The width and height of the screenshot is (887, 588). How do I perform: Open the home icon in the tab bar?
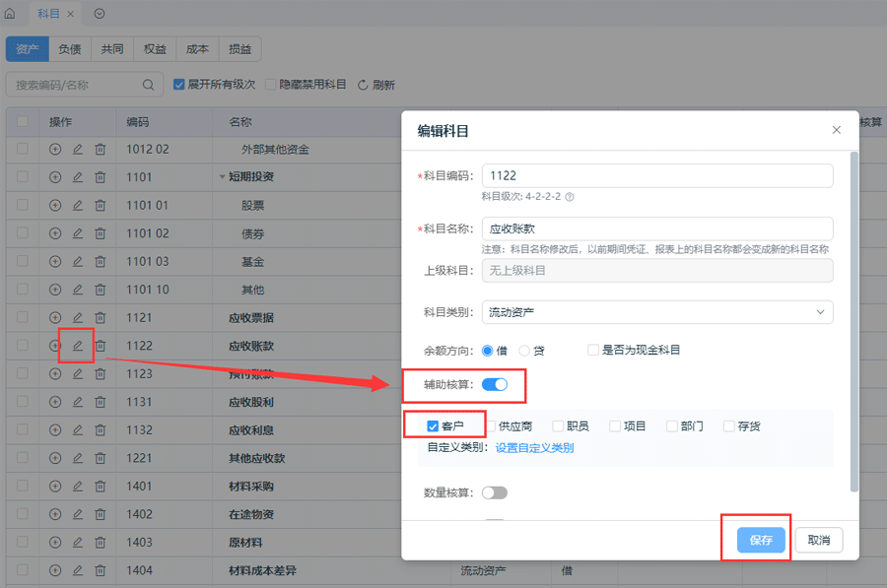(10, 14)
